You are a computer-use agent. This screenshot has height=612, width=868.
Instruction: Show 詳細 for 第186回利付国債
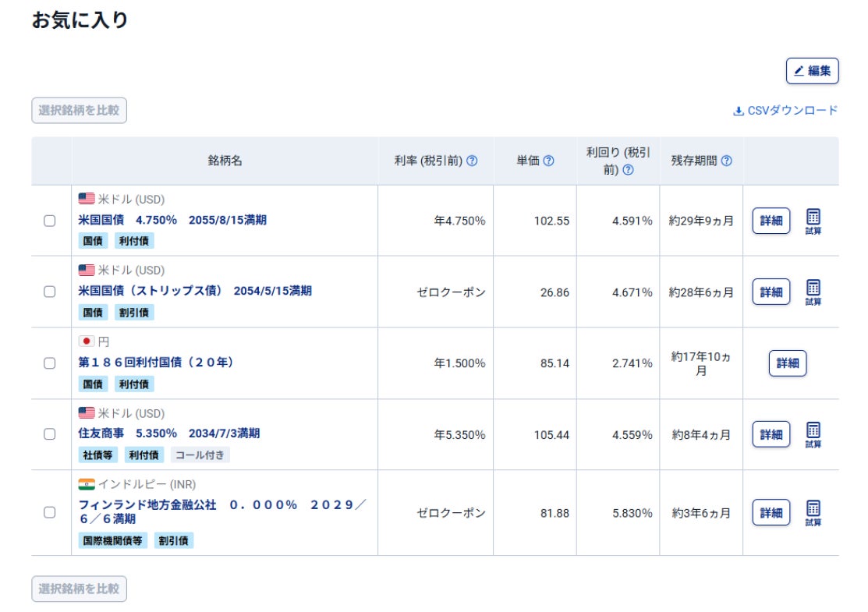pos(788,363)
